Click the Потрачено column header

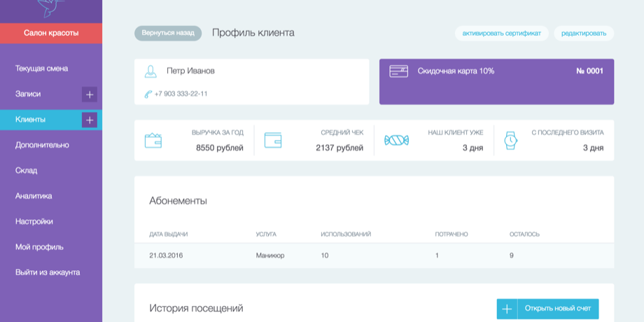pyautogui.click(x=451, y=234)
